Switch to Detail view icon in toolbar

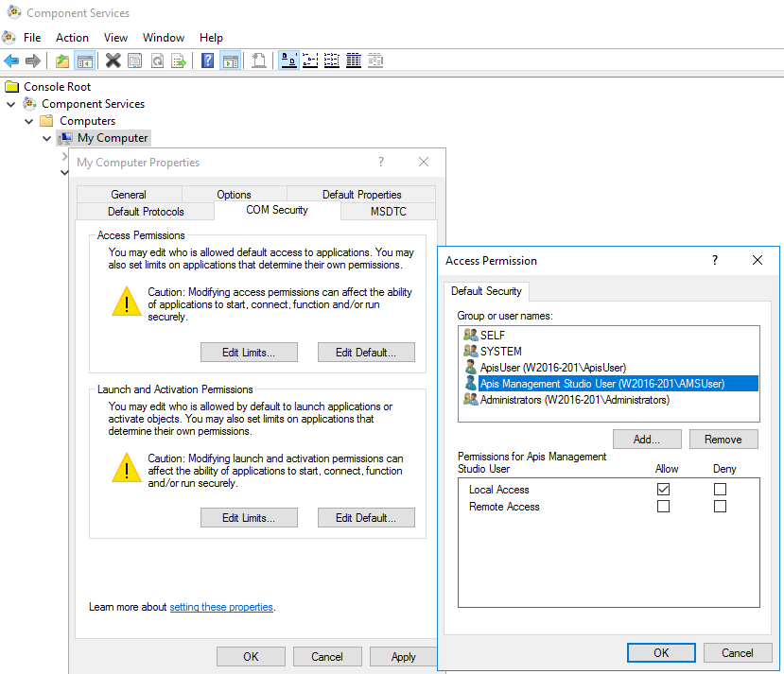tap(354, 61)
